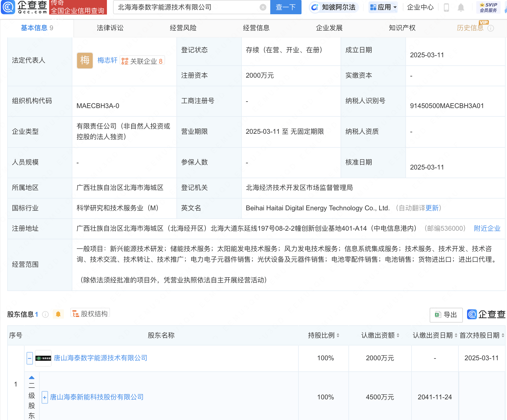Click registered capital value 2000万元

tap(260, 75)
